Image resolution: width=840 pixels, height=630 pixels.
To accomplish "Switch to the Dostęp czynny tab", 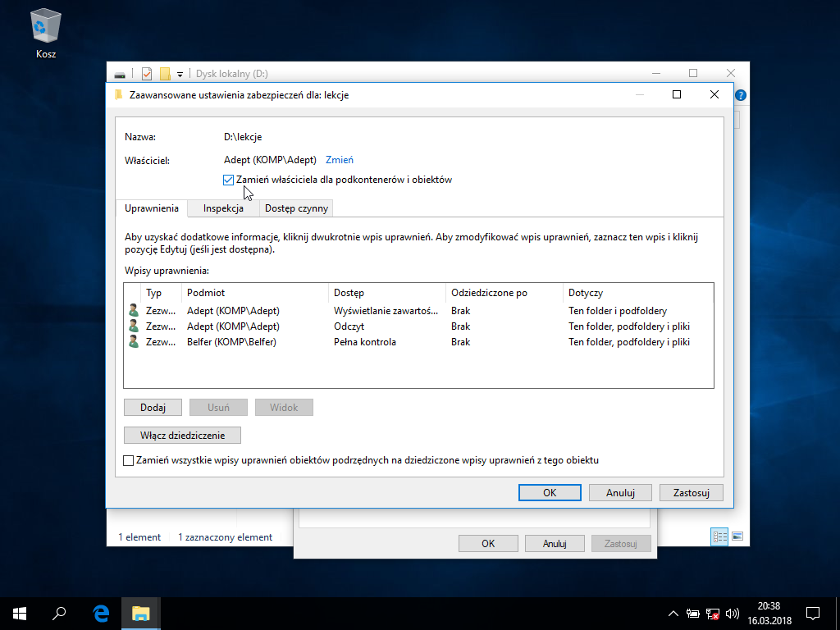I will [x=296, y=208].
